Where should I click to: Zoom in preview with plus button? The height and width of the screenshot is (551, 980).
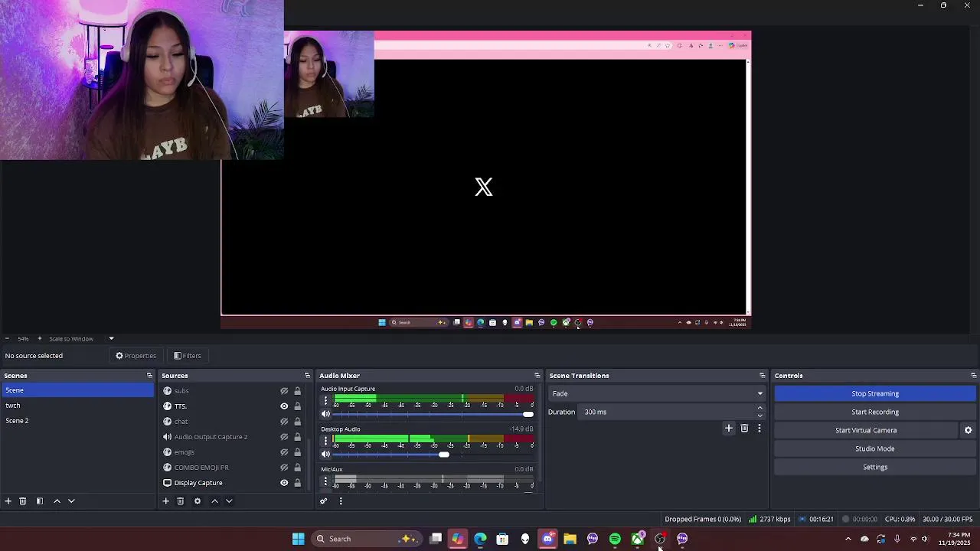pos(40,338)
